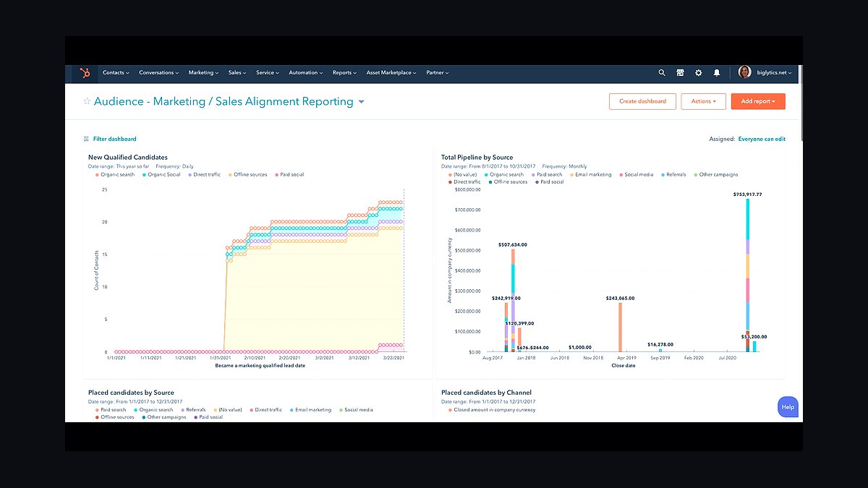Toggle Offline sources series in New Qualified Candidates
The image size is (868, 488).
(248, 174)
